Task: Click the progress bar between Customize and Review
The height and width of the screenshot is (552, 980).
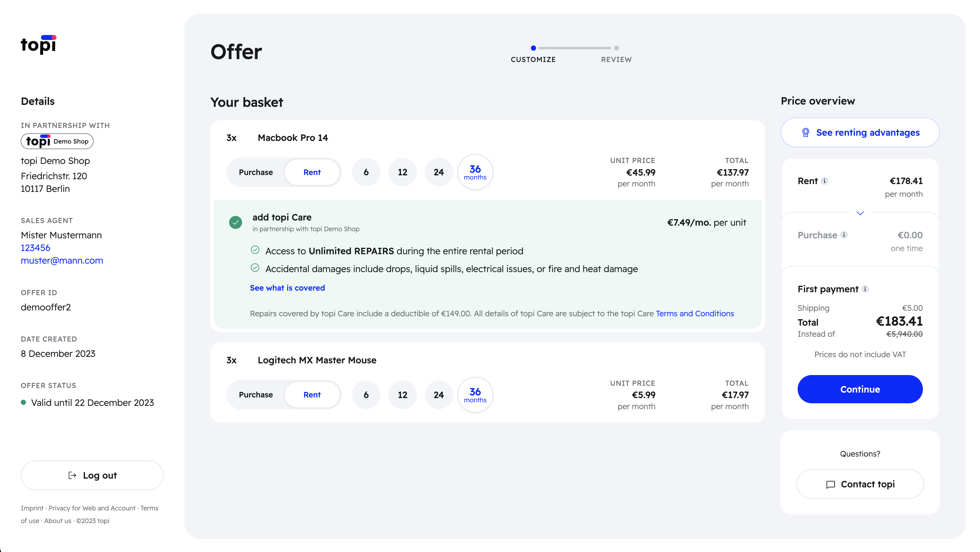Action: (x=575, y=48)
